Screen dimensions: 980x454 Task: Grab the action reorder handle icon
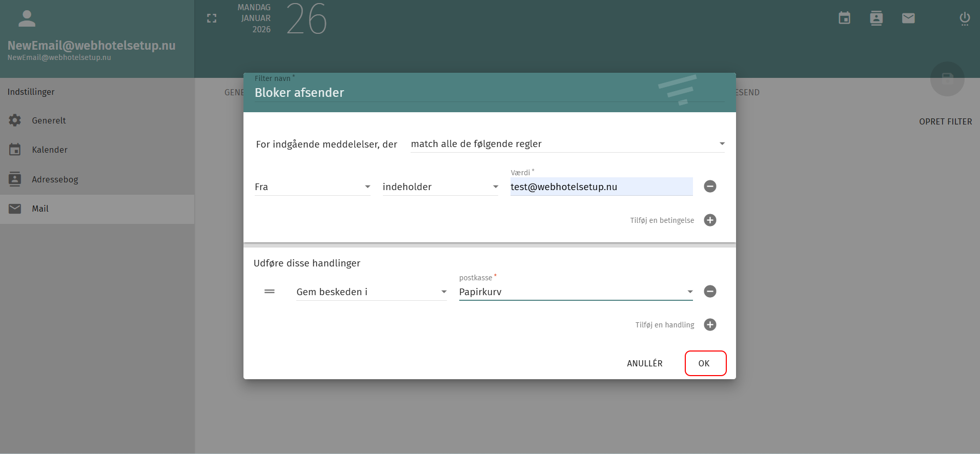[270, 292]
